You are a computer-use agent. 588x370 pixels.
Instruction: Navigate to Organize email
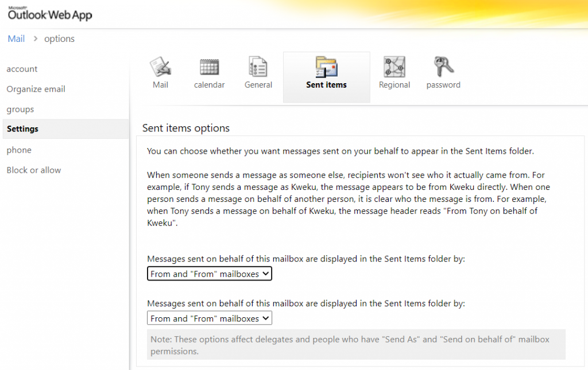(36, 89)
